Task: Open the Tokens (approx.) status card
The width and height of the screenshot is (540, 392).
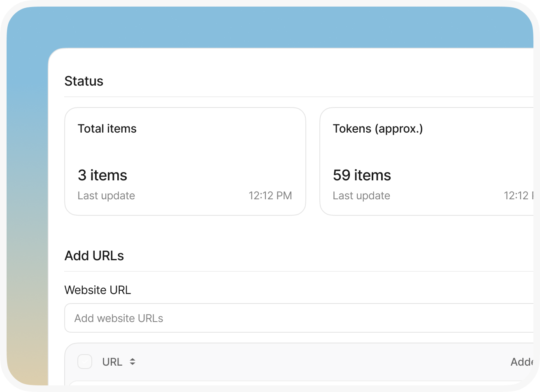Action: 426,161
